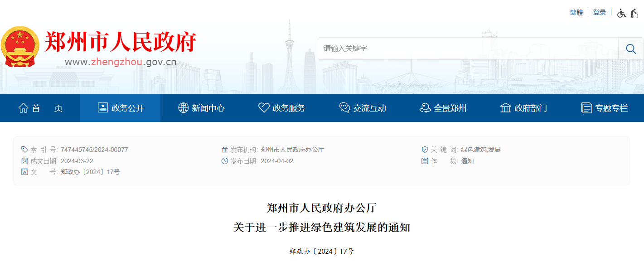644x272 pixels.
Task: Click the genre value 通知
Action: point(467,161)
